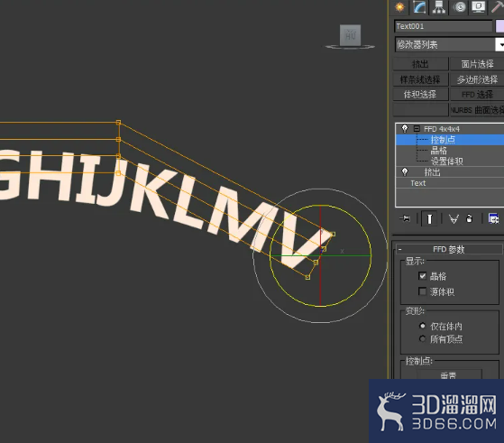The width and height of the screenshot is (504, 443).
Task: Open the Display panel tab
Action: pos(479,7)
